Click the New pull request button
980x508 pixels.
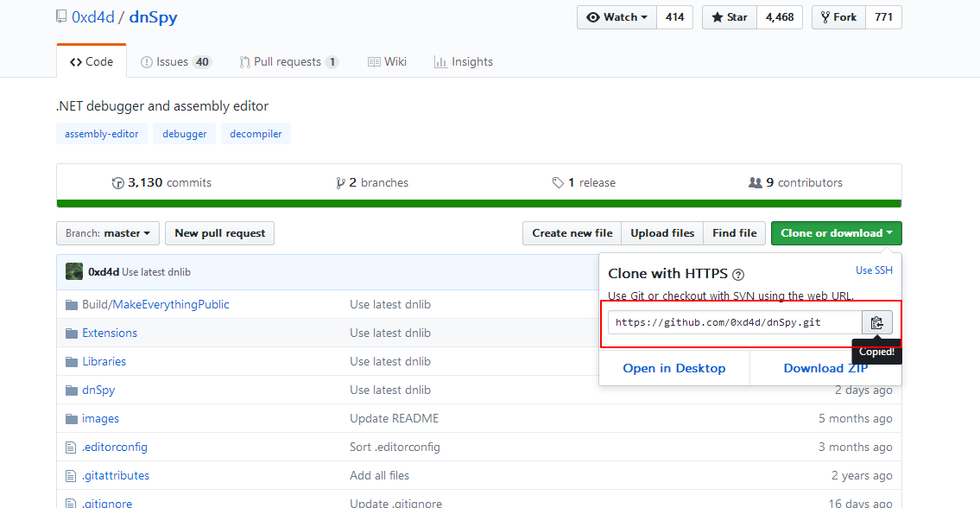220,233
